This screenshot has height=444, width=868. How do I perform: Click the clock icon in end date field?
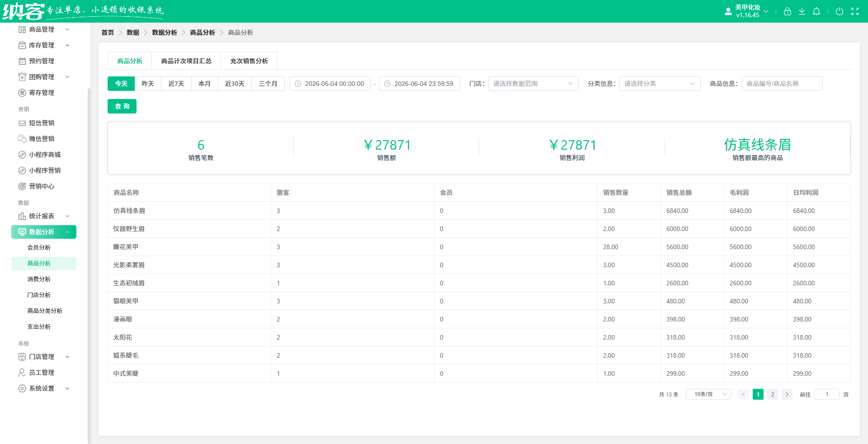pyautogui.click(x=387, y=84)
